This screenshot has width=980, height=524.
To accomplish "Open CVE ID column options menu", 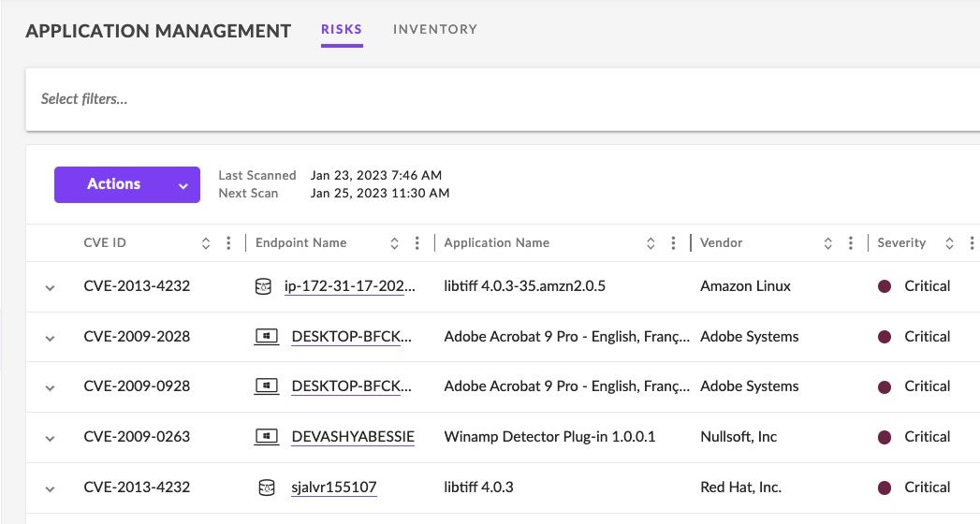I will pos(228,243).
